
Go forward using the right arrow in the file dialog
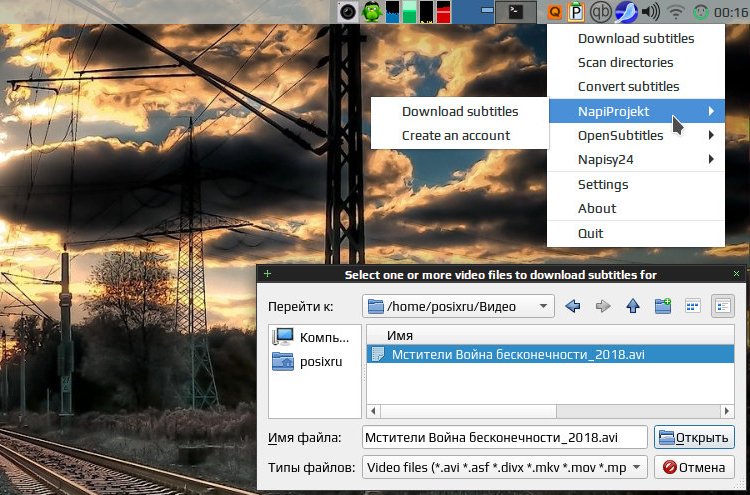(603, 306)
